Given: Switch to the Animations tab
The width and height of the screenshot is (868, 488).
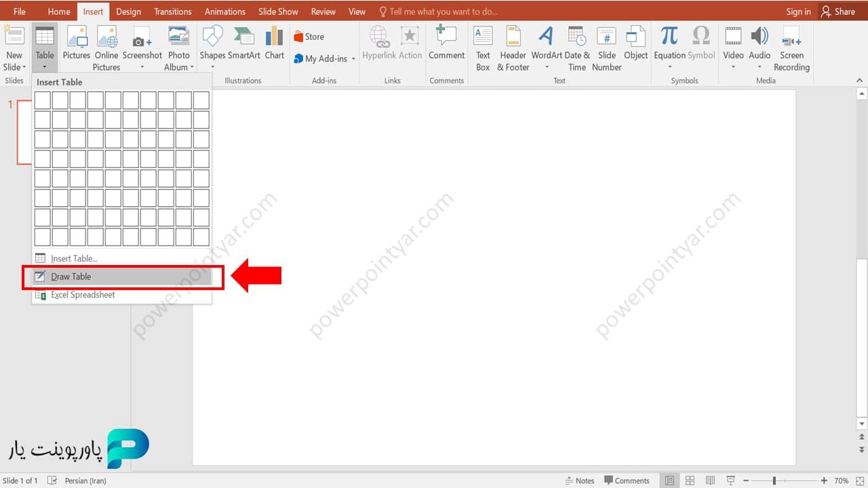Looking at the screenshot, I should [225, 12].
